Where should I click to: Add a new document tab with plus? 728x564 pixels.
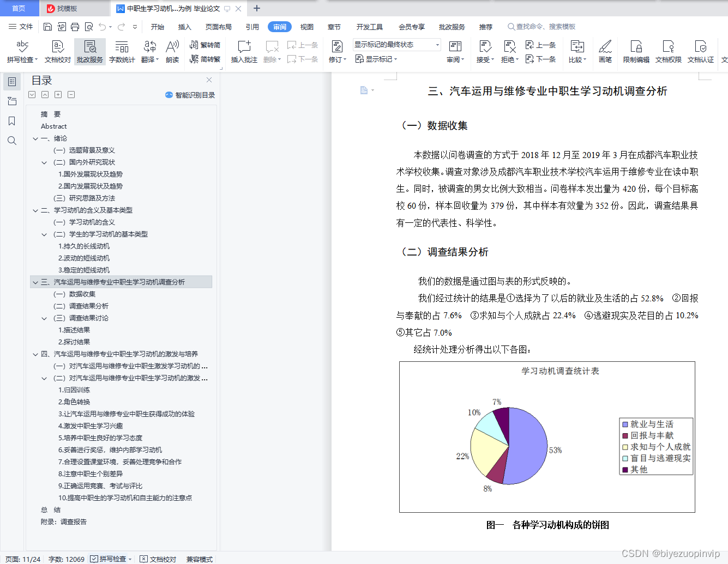[x=257, y=8]
